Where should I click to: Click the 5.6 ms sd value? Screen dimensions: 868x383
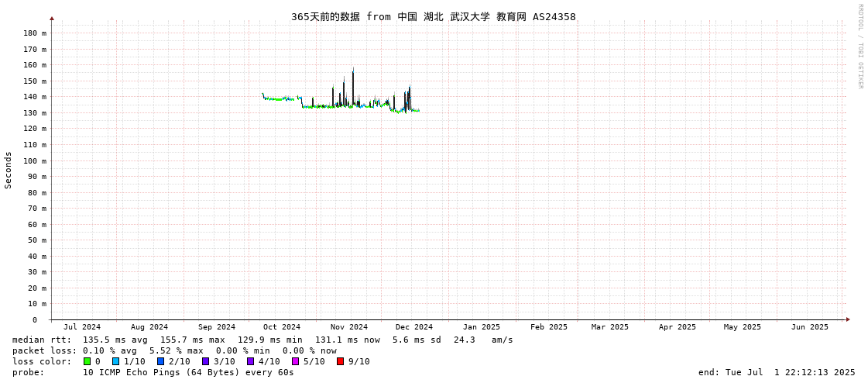tap(417, 340)
